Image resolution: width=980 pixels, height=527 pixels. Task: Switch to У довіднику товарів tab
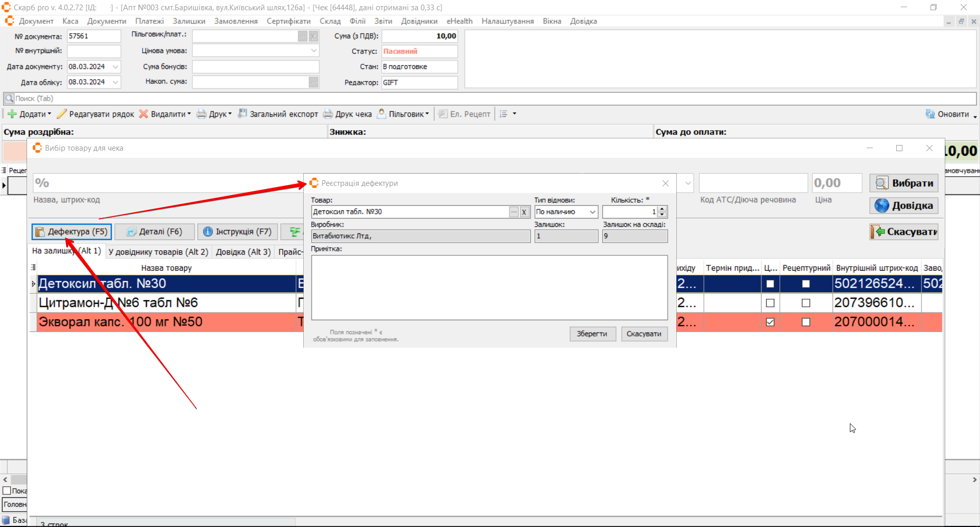pyautogui.click(x=158, y=252)
